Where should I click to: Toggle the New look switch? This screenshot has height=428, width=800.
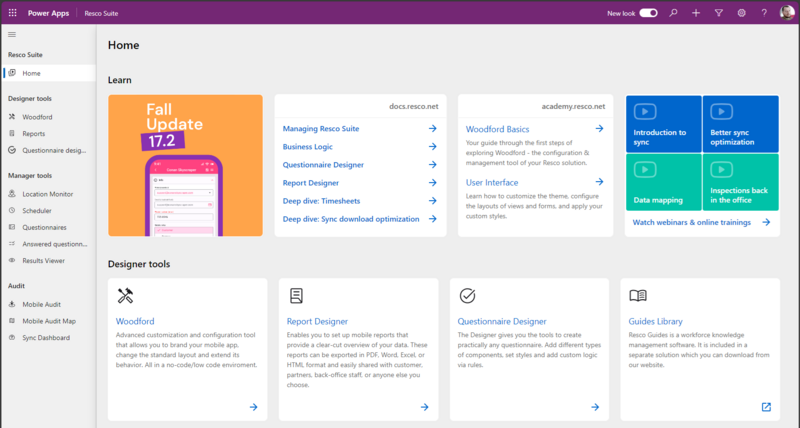[648, 13]
